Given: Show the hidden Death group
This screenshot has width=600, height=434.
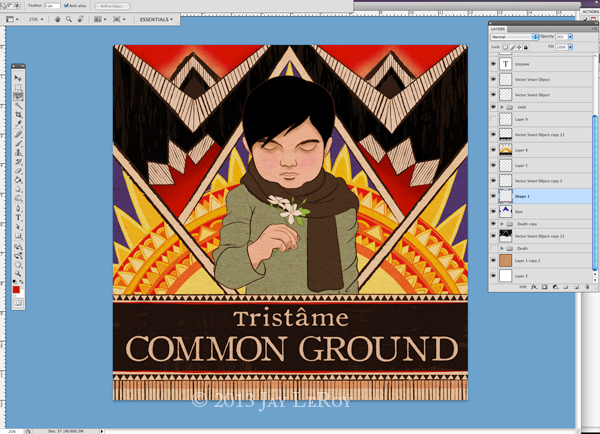Looking at the screenshot, I should [493, 248].
